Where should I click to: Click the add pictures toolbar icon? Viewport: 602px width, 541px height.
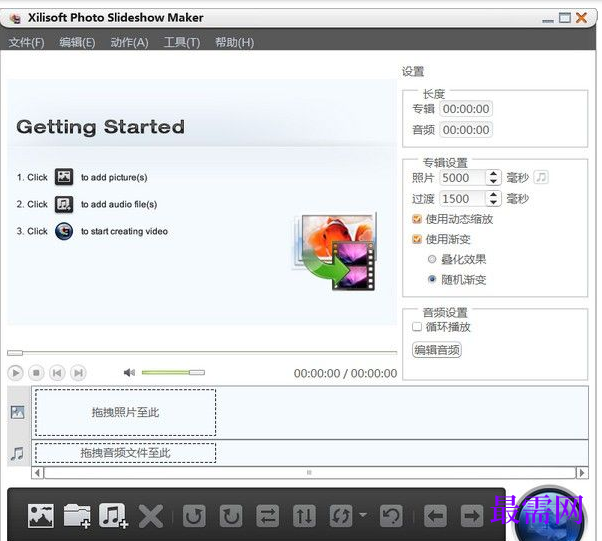[40, 516]
